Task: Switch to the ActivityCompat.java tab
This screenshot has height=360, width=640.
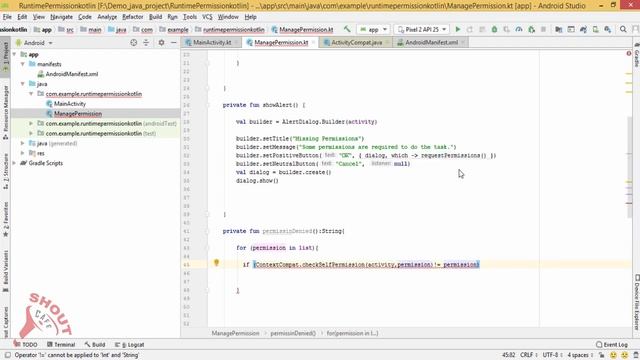Action: pyautogui.click(x=356, y=42)
